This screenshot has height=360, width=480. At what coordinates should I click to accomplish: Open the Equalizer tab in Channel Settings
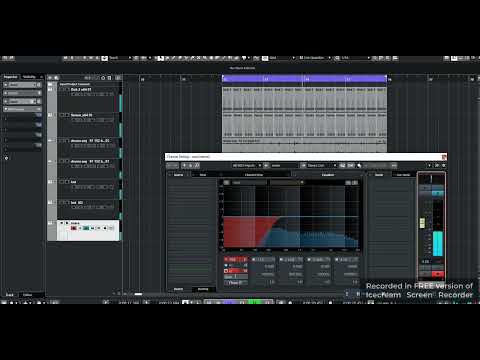point(328,175)
